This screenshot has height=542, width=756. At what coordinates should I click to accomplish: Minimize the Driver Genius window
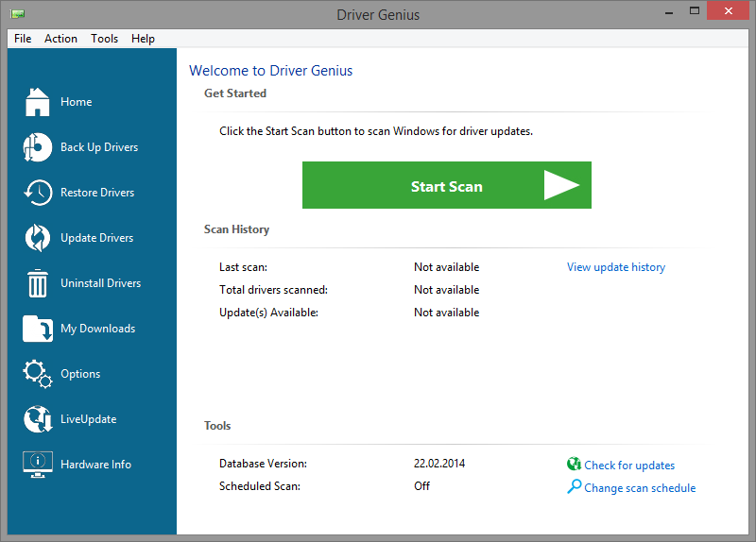669,12
